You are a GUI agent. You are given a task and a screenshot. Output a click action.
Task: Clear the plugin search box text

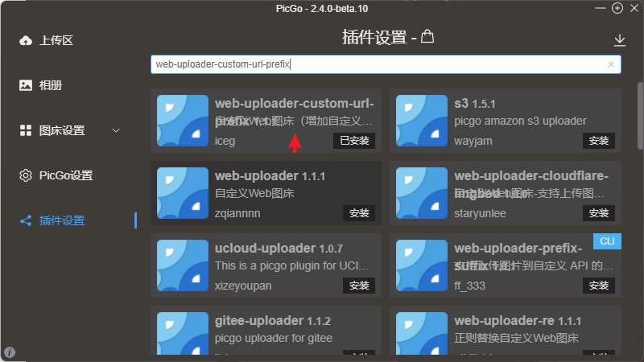coord(611,64)
